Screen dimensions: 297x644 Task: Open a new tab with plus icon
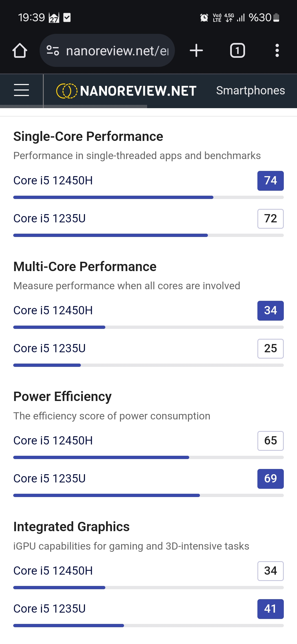coord(196,51)
